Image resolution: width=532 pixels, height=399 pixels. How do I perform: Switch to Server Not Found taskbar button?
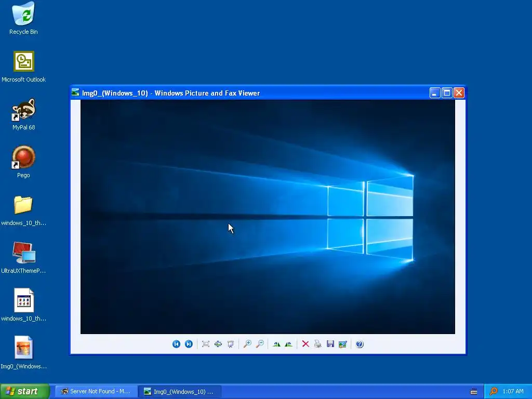click(x=96, y=391)
